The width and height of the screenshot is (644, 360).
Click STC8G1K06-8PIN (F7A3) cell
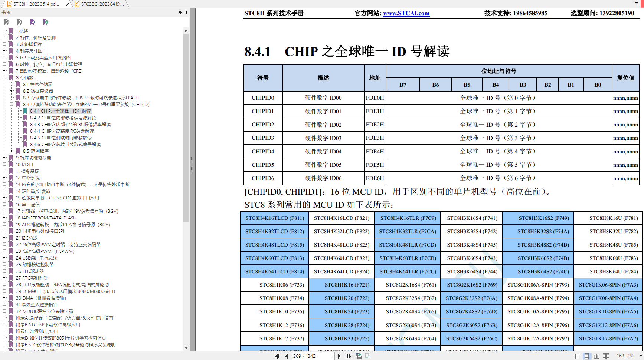(608, 285)
